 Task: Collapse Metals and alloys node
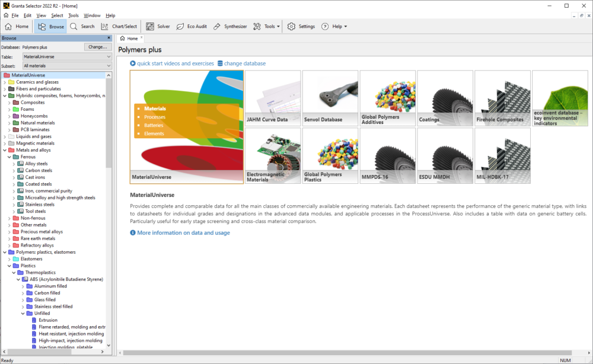tap(5, 150)
